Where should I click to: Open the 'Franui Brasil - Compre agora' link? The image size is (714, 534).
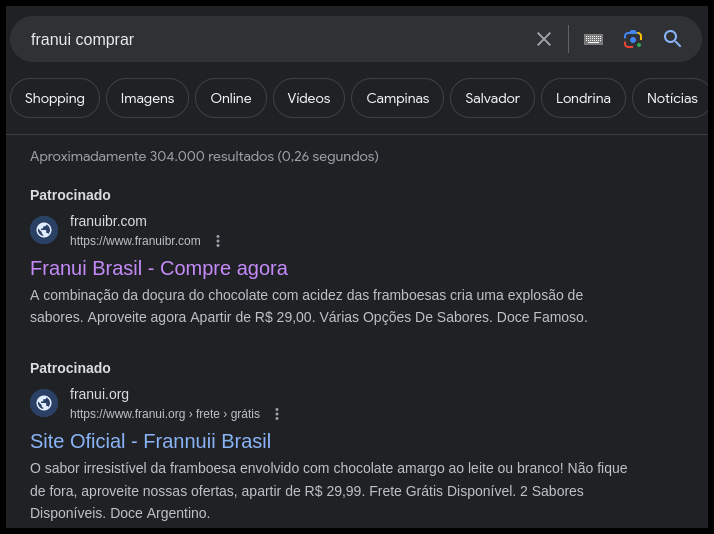[159, 268]
